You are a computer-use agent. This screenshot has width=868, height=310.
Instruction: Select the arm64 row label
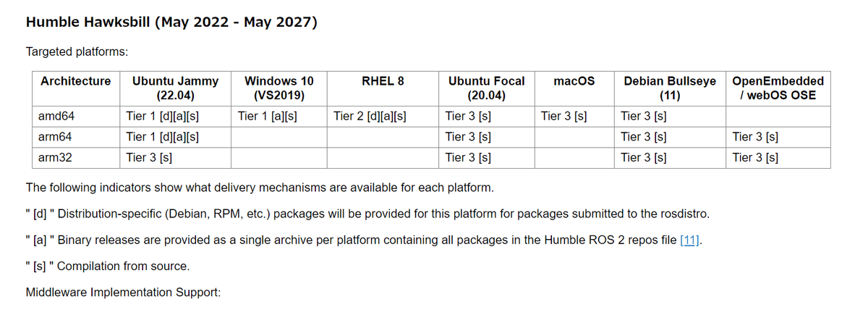(55, 136)
